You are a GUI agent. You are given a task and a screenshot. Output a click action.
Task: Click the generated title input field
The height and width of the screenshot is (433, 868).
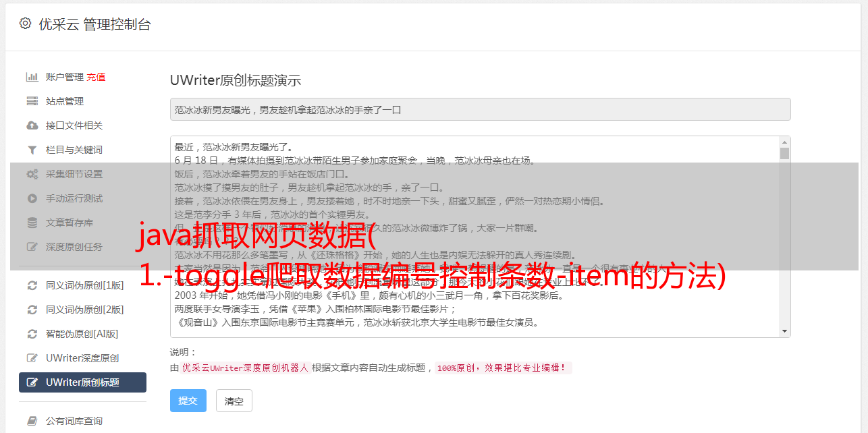480,109
